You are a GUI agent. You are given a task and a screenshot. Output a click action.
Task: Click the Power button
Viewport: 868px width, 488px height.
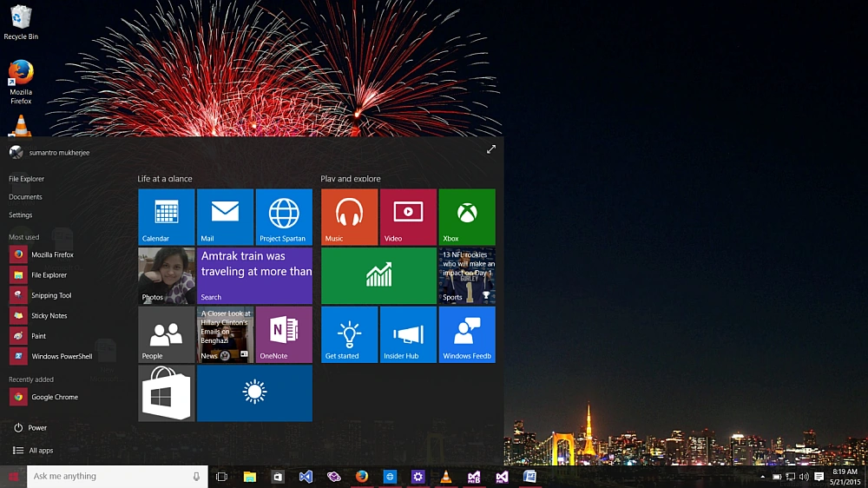pos(30,427)
